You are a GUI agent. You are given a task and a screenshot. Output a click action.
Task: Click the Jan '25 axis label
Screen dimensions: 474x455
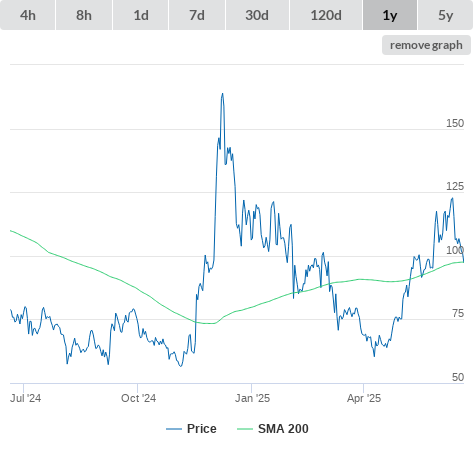click(252, 398)
